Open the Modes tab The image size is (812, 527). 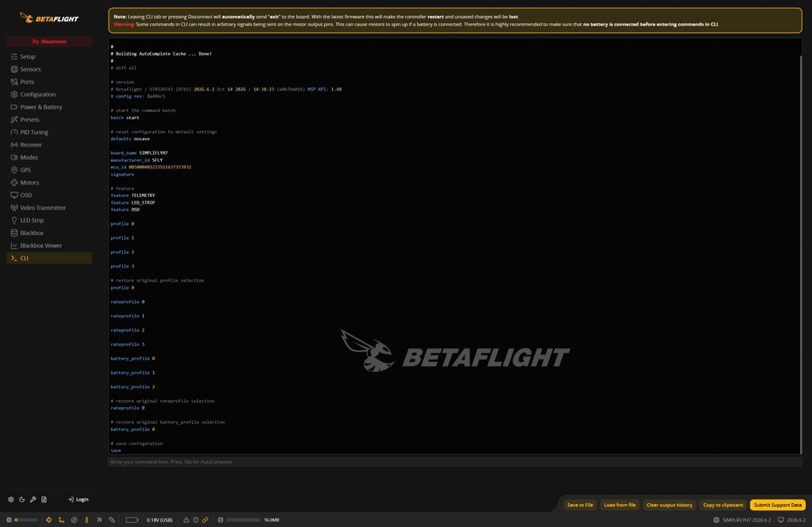click(x=49, y=157)
